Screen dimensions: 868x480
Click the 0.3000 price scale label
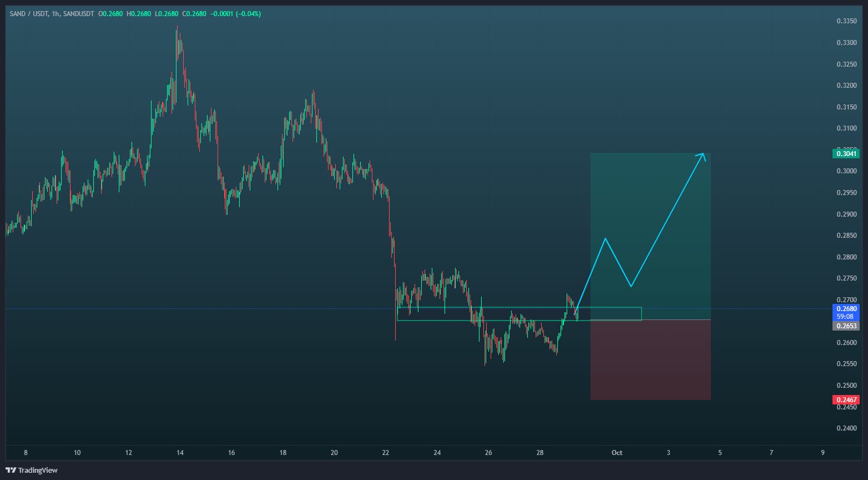[x=846, y=171]
